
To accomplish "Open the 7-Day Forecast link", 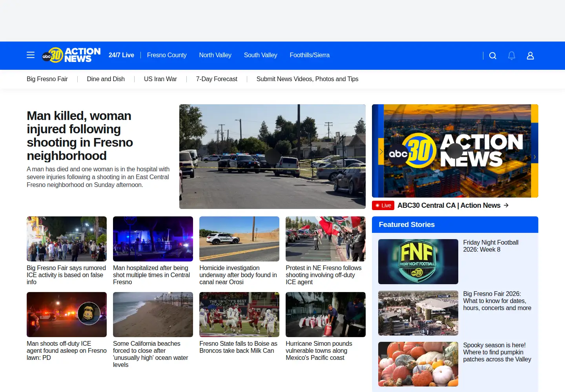I will [217, 79].
